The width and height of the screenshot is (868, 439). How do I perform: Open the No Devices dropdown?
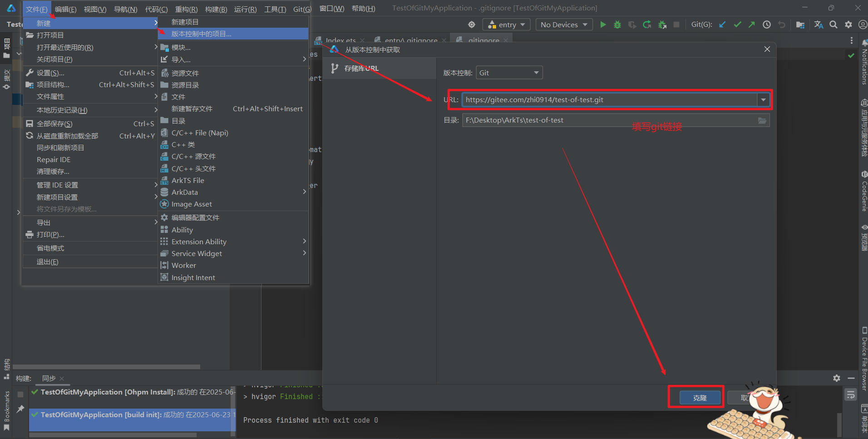564,25
